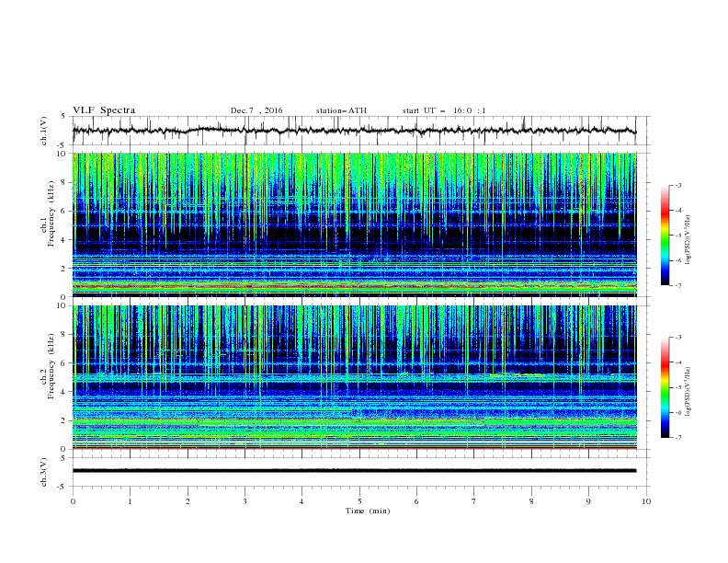This screenshot has width=728, height=563.
Task: Click the upper colorbar 'log(PSD)(V²/Hz)' label
Action: click(688, 240)
